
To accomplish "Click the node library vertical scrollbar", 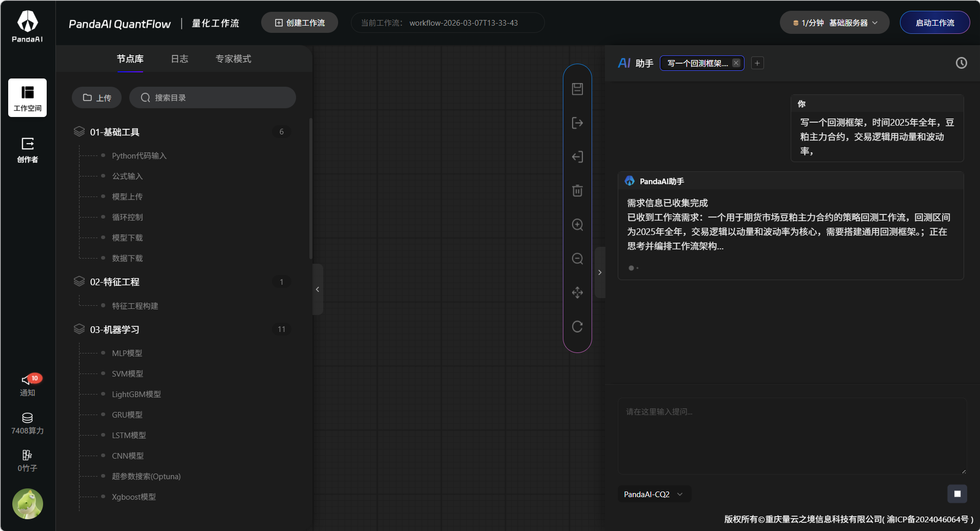I will tap(311, 189).
